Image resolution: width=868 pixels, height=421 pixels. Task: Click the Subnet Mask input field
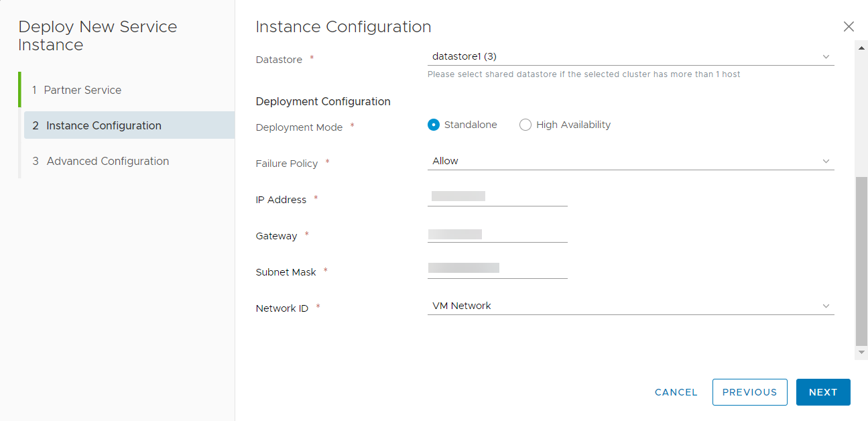(497, 269)
